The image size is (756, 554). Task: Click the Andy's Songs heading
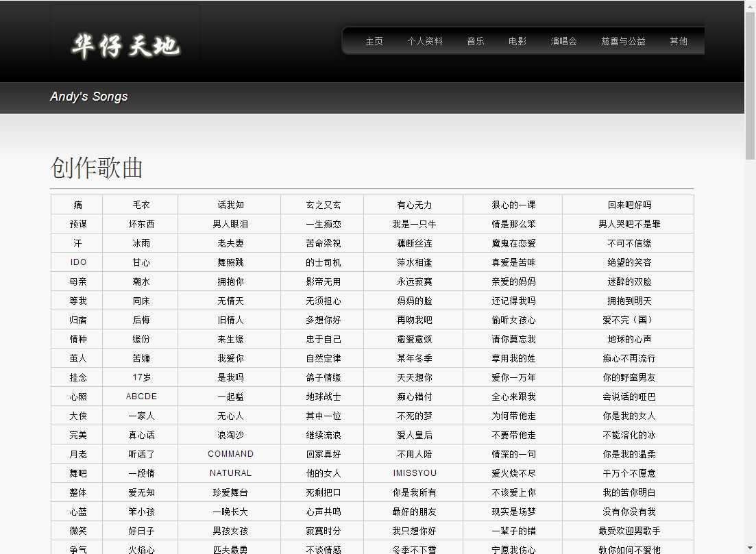coord(89,97)
